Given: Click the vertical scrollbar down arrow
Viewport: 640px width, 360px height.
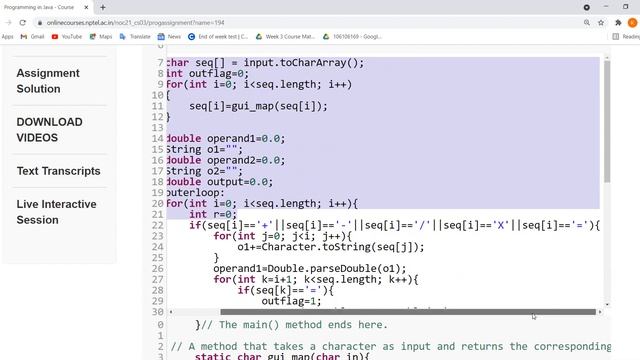Looking at the screenshot, I should pyautogui.click(x=607, y=304).
